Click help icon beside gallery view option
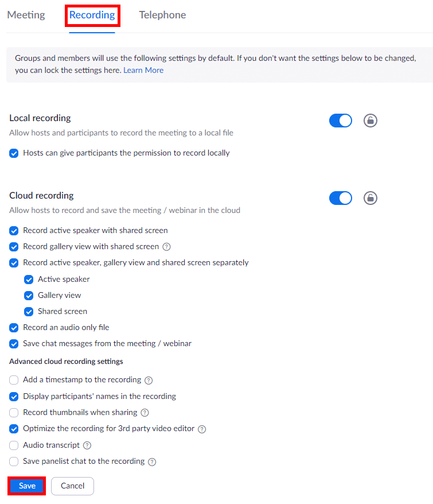This screenshot has height=504, width=433. coord(167,247)
